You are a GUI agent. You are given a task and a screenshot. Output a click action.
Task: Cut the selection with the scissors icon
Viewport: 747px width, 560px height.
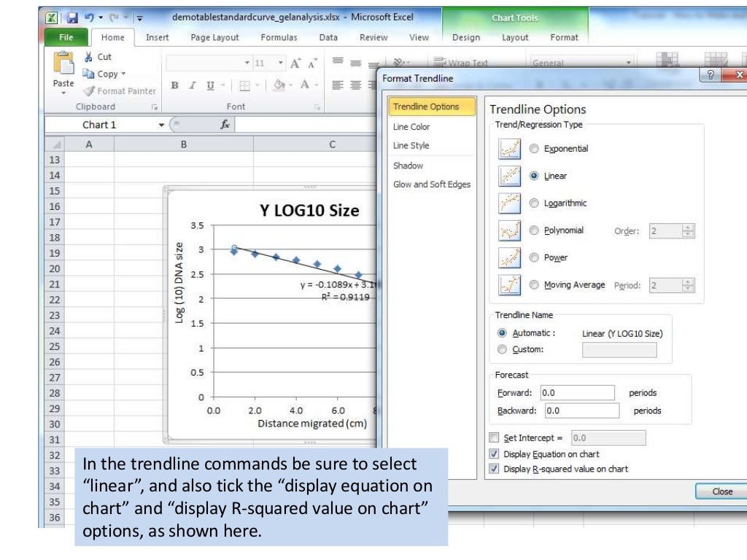tap(88, 57)
